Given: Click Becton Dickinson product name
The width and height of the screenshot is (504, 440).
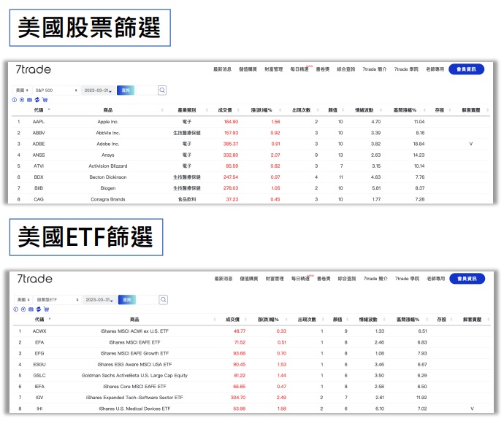Looking at the screenshot, I should tap(108, 177).
